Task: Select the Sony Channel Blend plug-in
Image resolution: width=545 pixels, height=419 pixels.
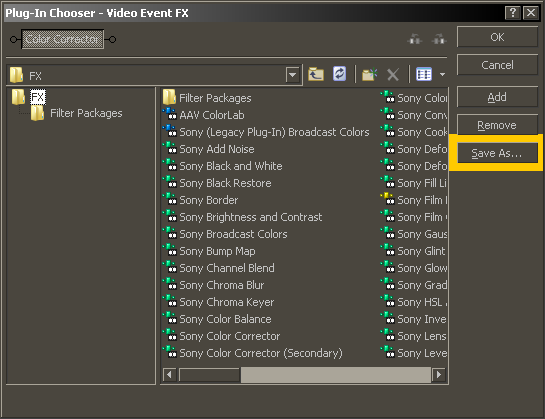Action: click(x=219, y=268)
